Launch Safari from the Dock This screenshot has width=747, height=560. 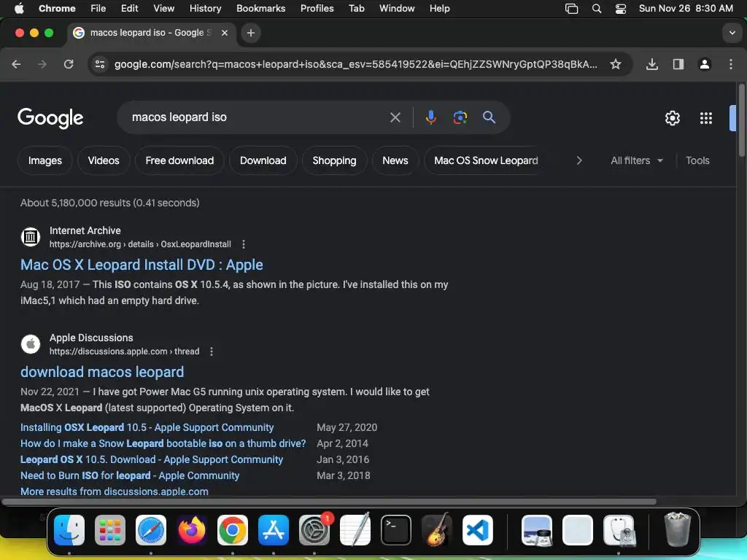pos(151,529)
